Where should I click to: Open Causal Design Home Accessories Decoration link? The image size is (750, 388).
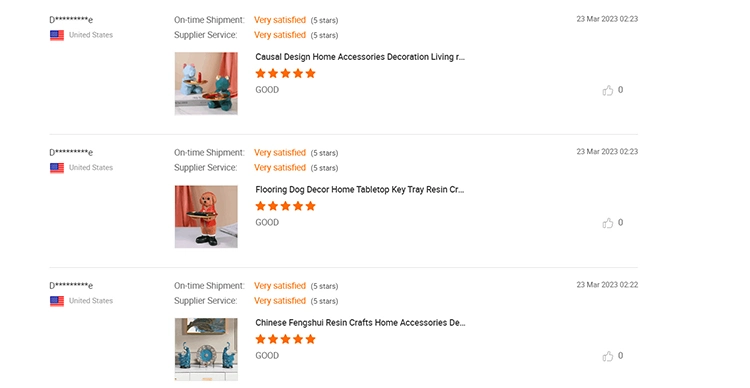pyautogui.click(x=360, y=57)
